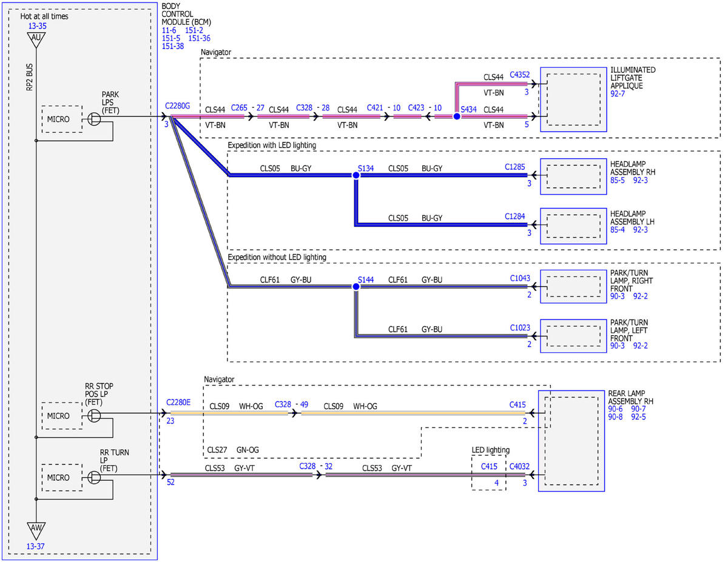Click the S144 splice dot

[356, 286]
